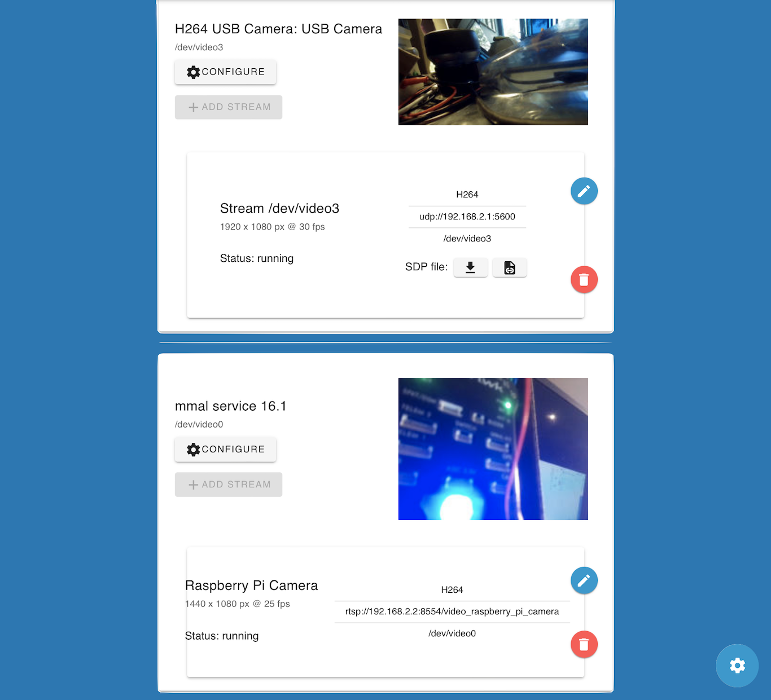Remove the Raspberry Pi Camera stream via trash icon
This screenshot has width=771, height=700.
pyautogui.click(x=584, y=644)
